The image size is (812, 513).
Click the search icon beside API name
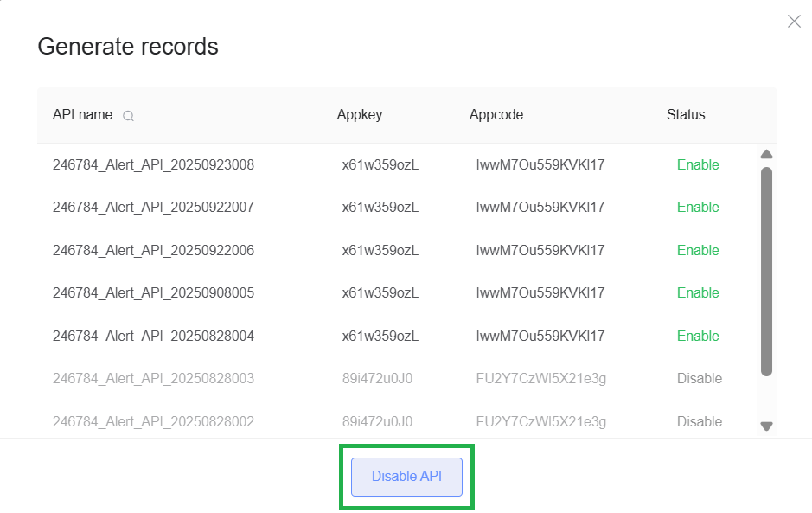click(128, 116)
